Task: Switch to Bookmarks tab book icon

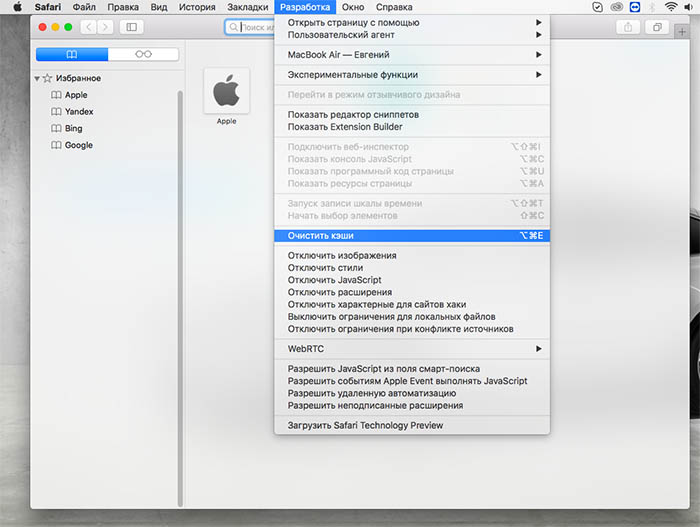Action: (x=72, y=54)
